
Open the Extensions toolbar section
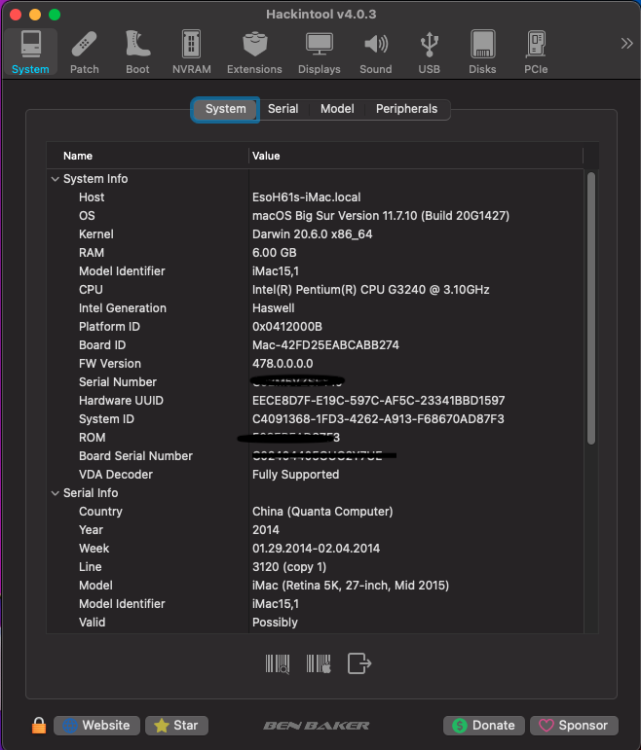click(x=254, y=52)
